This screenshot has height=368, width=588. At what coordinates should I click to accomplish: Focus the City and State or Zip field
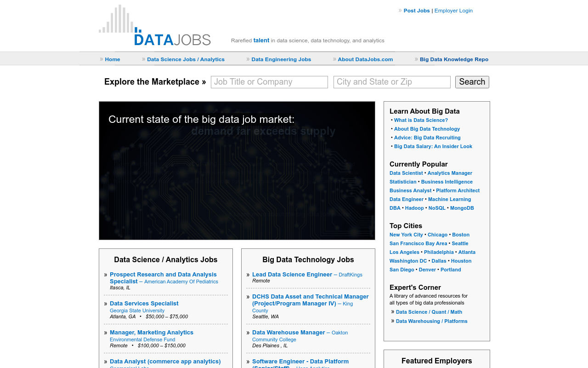click(392, 82)
